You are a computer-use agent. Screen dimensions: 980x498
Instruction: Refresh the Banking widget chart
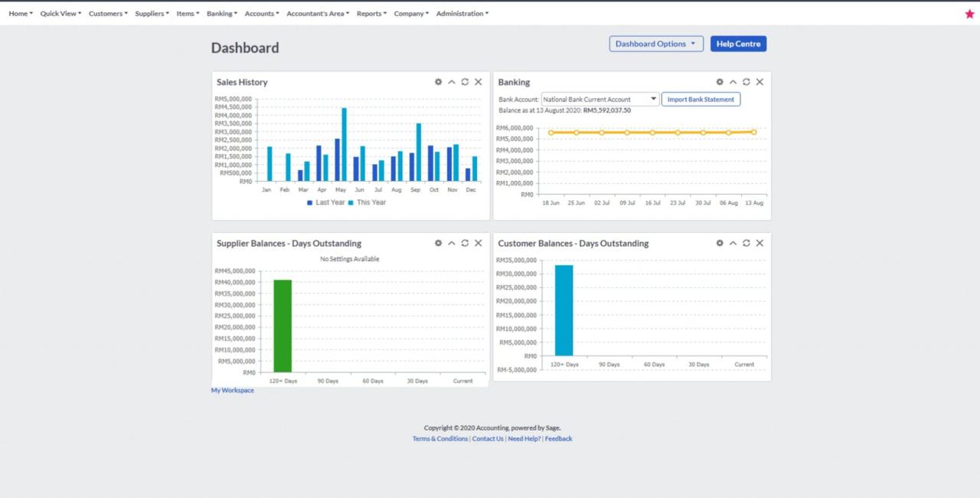[x=746, y=82]
